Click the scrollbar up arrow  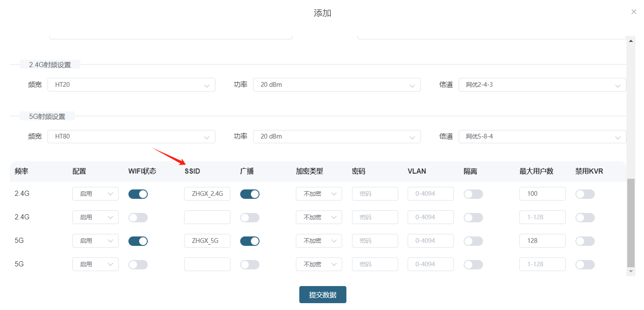pyautogui.click(x=630, y=41)
